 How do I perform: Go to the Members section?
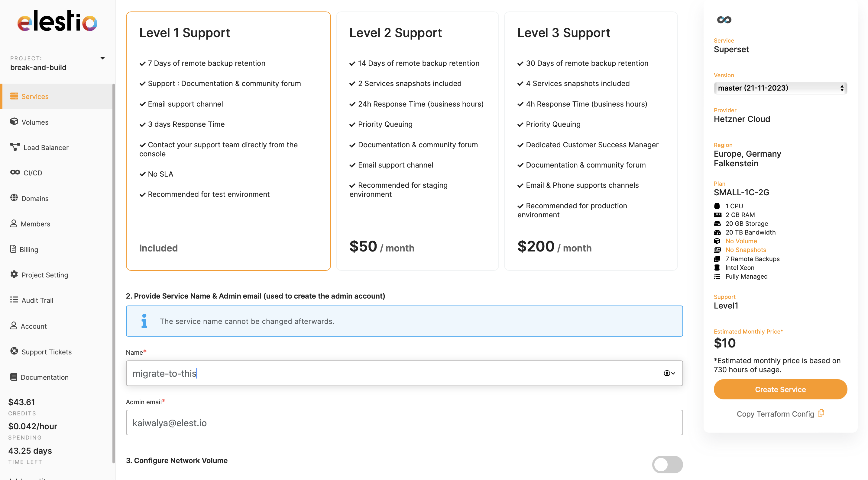click(x=35, y=224)
